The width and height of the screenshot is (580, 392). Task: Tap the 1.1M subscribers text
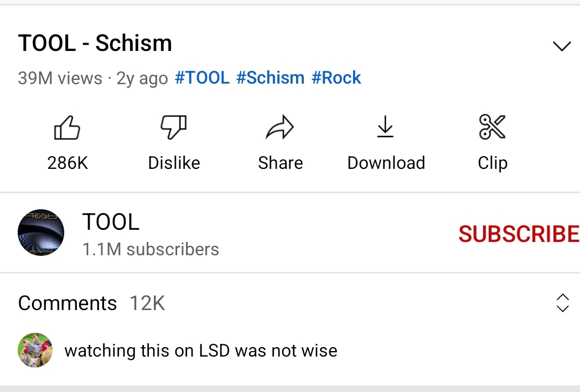[151, 249]
